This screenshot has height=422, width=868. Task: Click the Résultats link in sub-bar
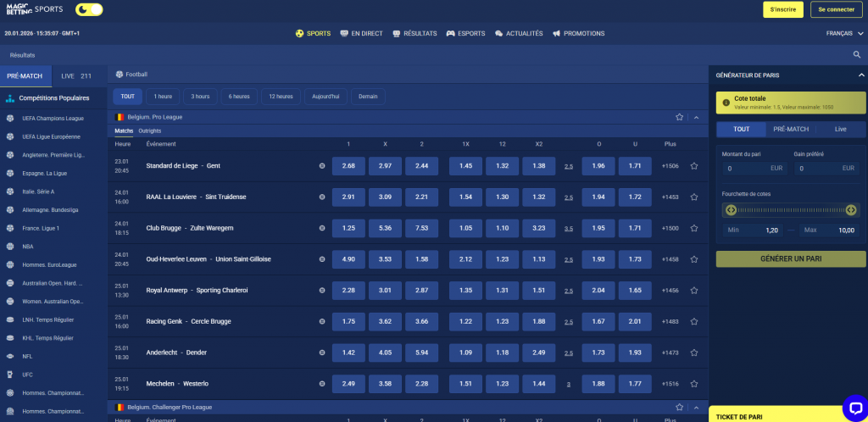(x=22, y=55)
